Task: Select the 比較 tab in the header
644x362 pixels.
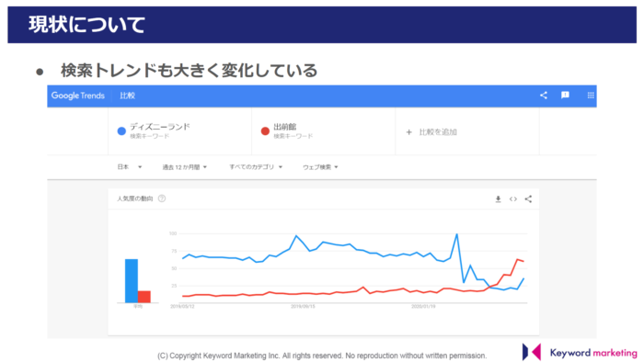Action: tap(127, 96)
